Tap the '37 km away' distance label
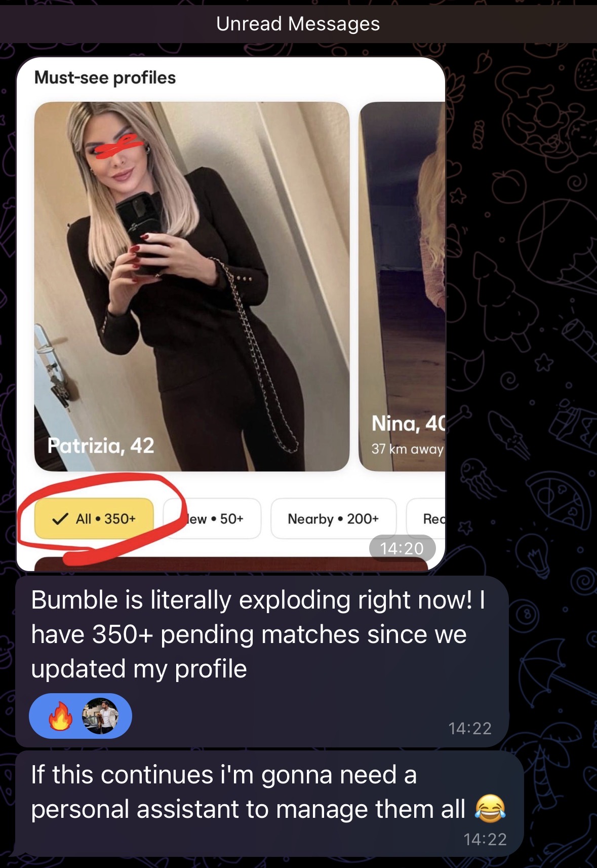The width and height of the screenshot is (597, 868). click(x=407, y=449)
